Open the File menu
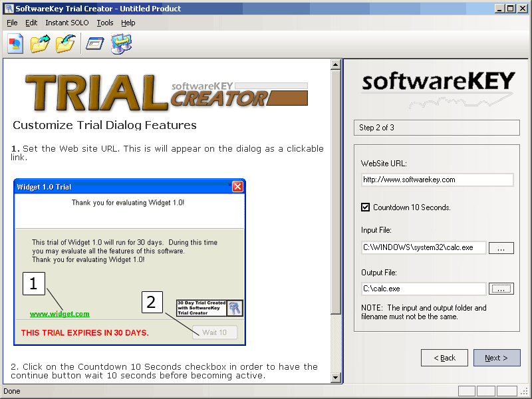This screenshot has height=399, width=532. (12, 23)
